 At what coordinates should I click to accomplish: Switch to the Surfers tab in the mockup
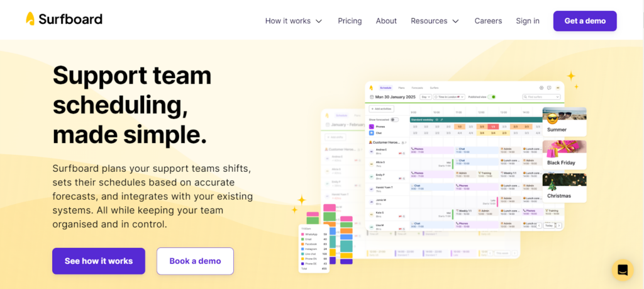tap(434, 88)
